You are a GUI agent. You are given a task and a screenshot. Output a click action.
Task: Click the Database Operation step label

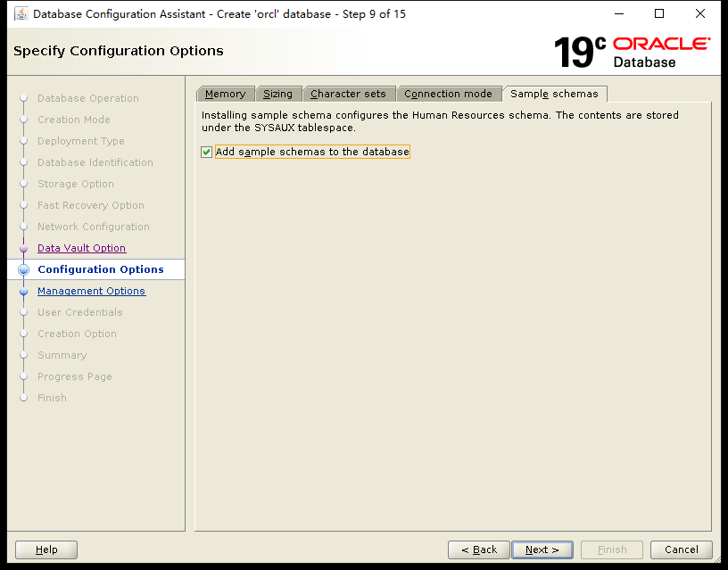tap(88, 98)
